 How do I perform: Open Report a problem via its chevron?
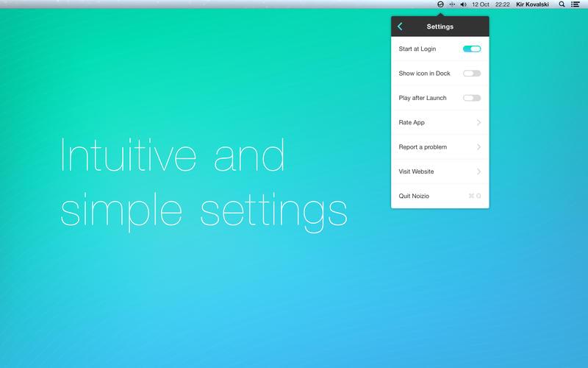click(479, 146)
